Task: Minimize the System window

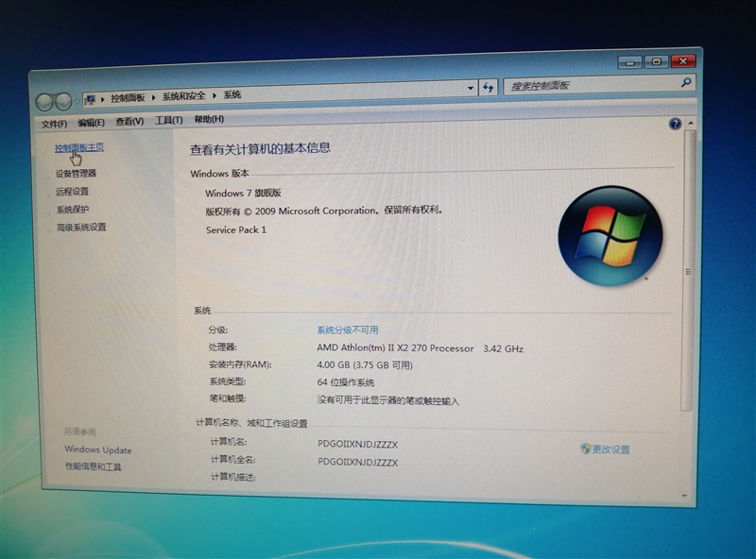Action: pos(629,62)
